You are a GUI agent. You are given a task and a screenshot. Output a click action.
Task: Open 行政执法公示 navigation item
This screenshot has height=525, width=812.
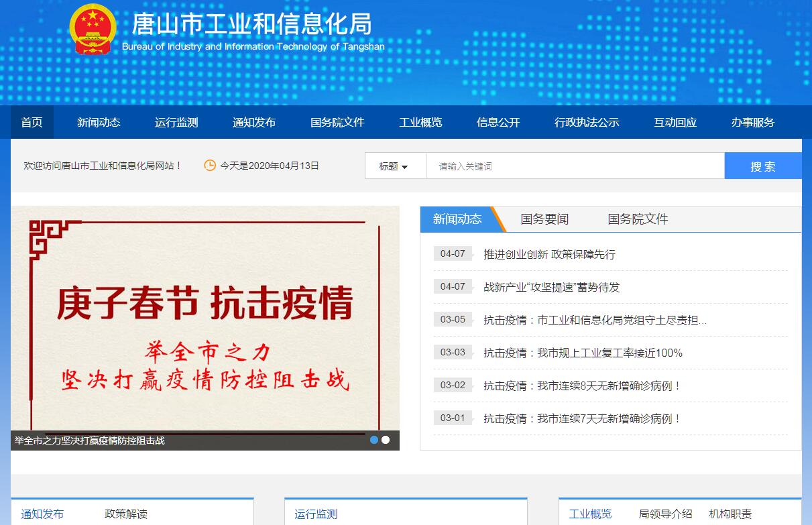[587, 122]
